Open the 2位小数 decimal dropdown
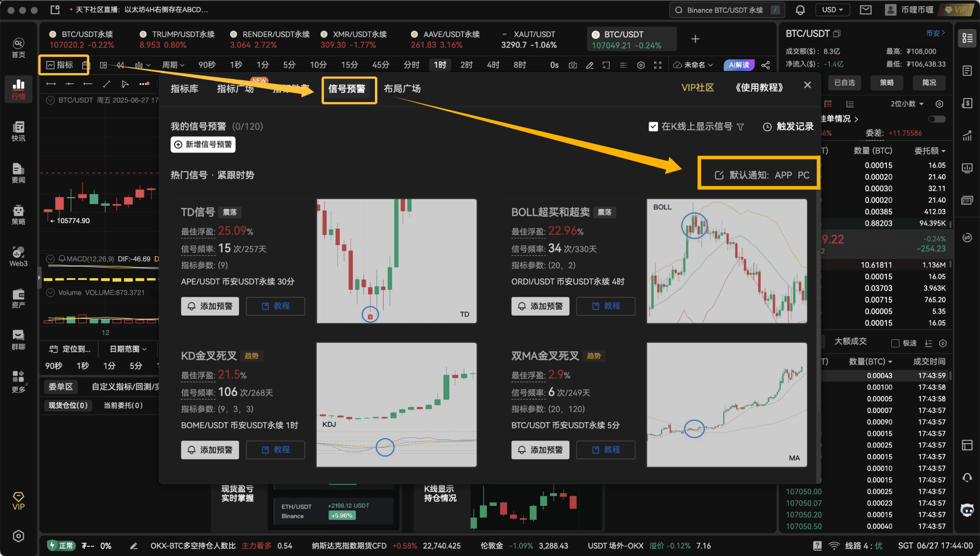Image resolution: width=980 pixels, height=556 pixels. [907, 104]
